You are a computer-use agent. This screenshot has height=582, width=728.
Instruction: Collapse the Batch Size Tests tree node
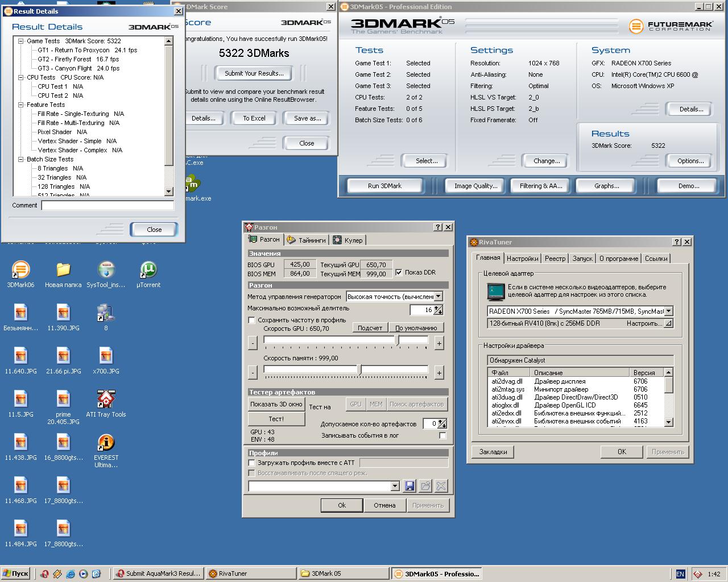pyautogui.click(x=21, y=159)
